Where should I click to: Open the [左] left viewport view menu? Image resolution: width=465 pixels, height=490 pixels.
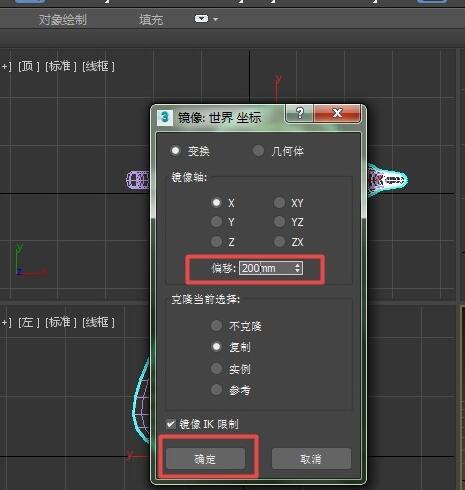29,322
